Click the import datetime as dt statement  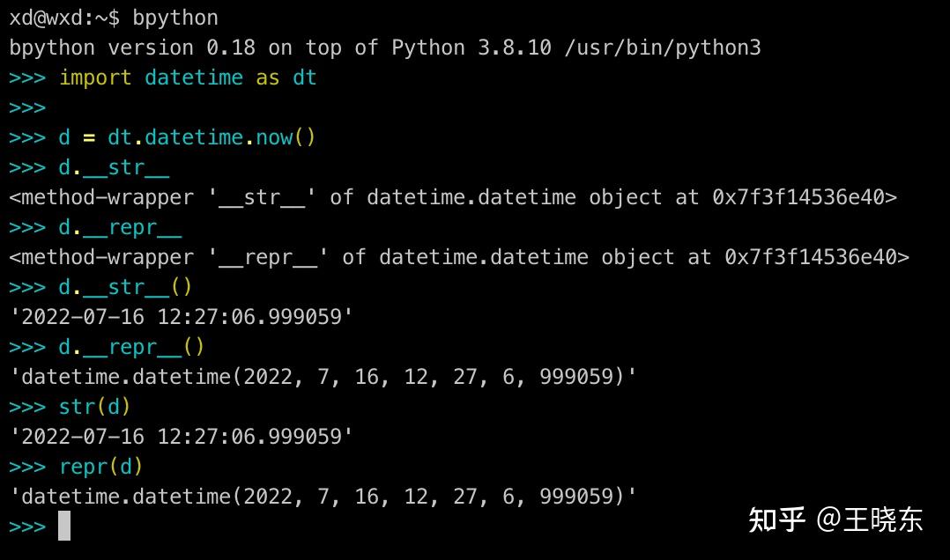185,77
